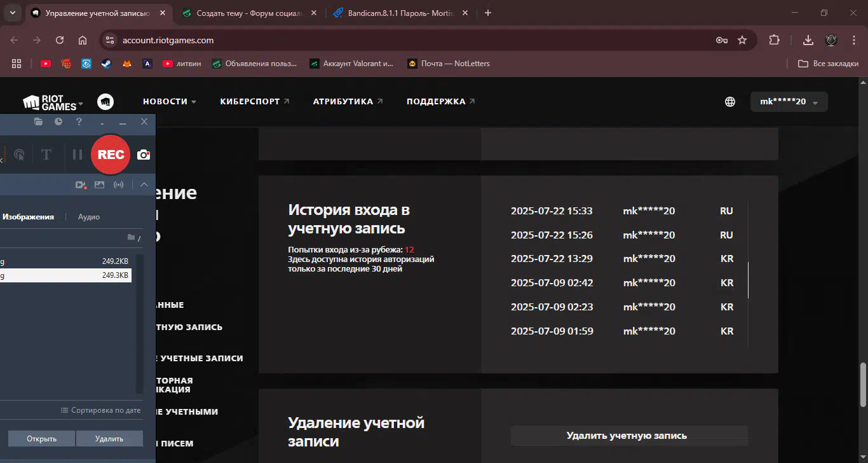Open browser profile avatar
The width and height of the screenshot is (868, 463).
(x=831, y=40)
